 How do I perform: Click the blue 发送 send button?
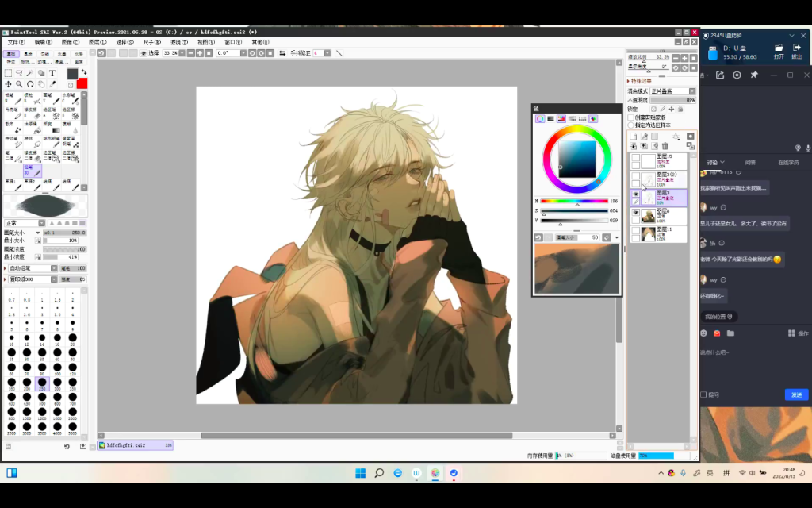coord(796,394)
